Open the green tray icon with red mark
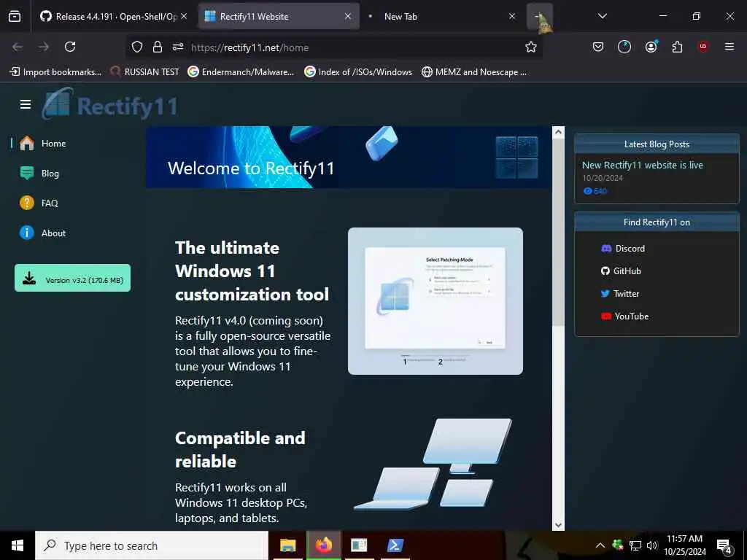Image resolution: width=747 pixels, height=560 pixels. (617, 545)
